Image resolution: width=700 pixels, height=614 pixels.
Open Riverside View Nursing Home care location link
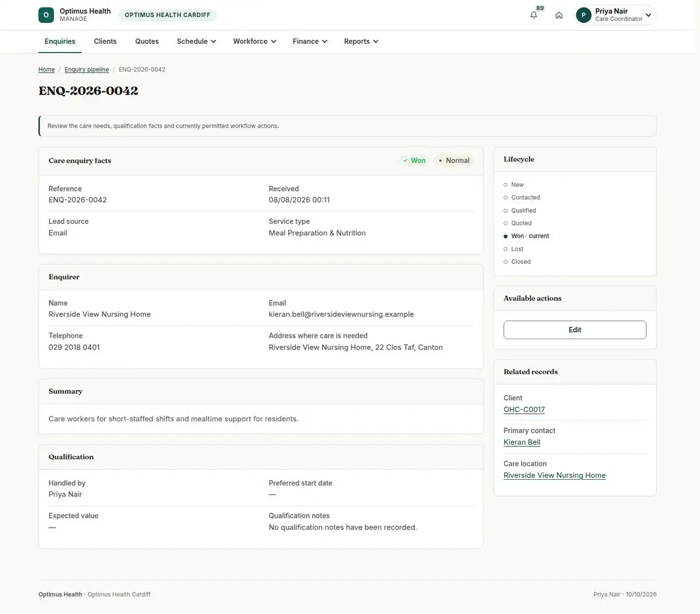(555, 475)
